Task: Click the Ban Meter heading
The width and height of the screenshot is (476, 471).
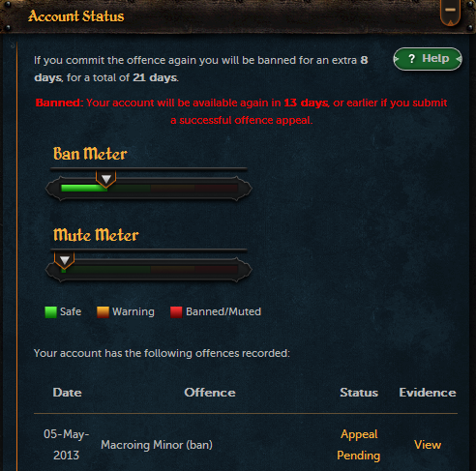Action: click(90, 154)
